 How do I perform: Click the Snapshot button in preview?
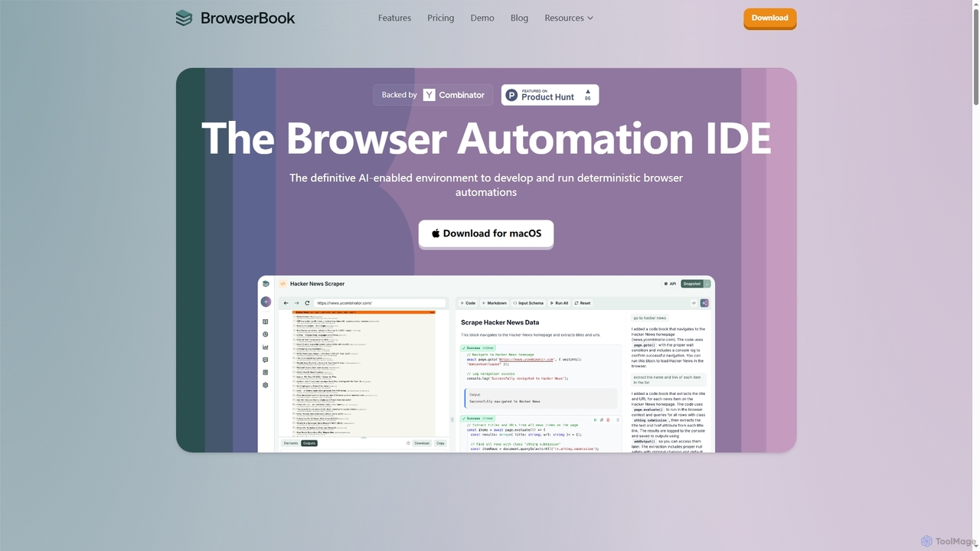(x=691, y=284)
